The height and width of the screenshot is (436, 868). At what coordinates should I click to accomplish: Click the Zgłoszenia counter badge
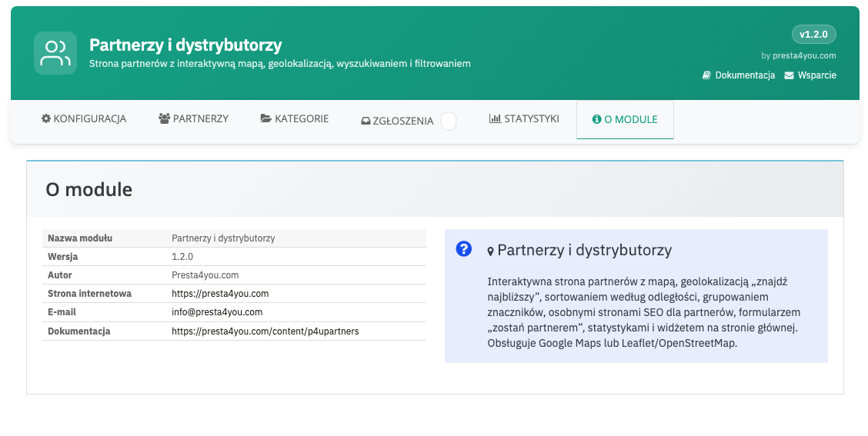point(449,121)
